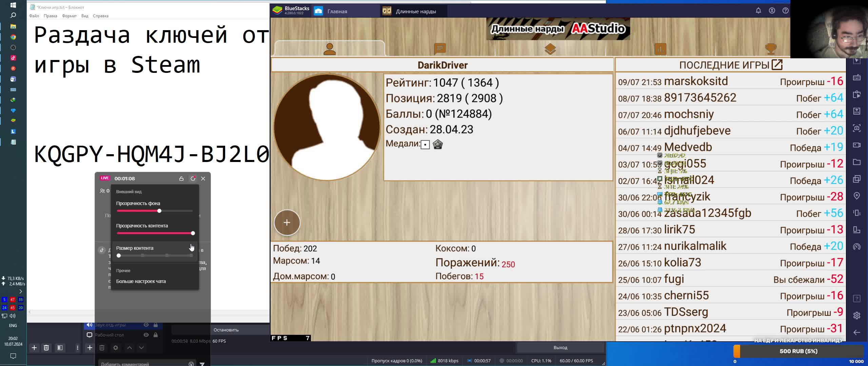Open the Формат menu in Notepad
Image resolution: width=868 pixels, height=366 pixels.
69,16
